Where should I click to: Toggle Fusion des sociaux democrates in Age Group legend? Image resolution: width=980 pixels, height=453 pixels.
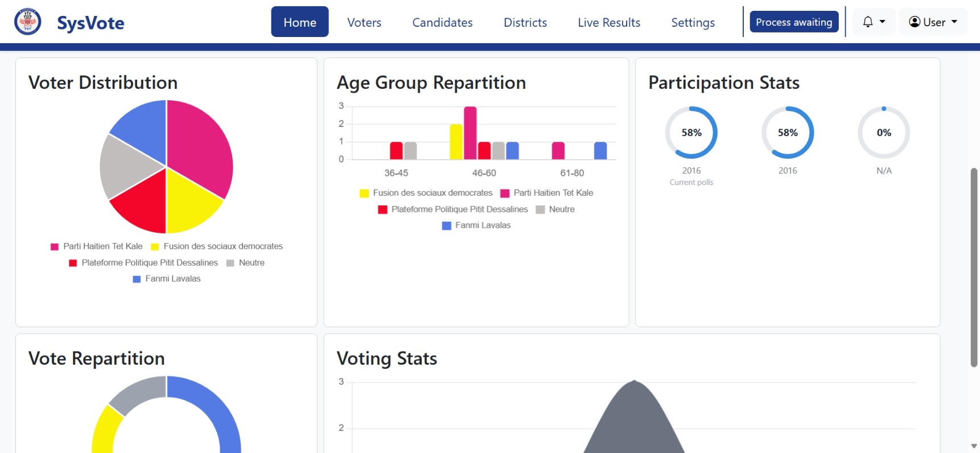pos(426,193)
